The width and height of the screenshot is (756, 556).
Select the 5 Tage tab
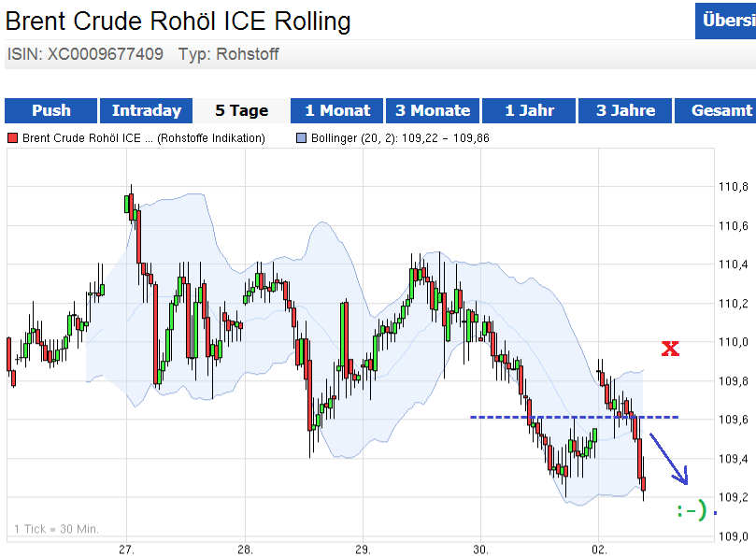241,110
